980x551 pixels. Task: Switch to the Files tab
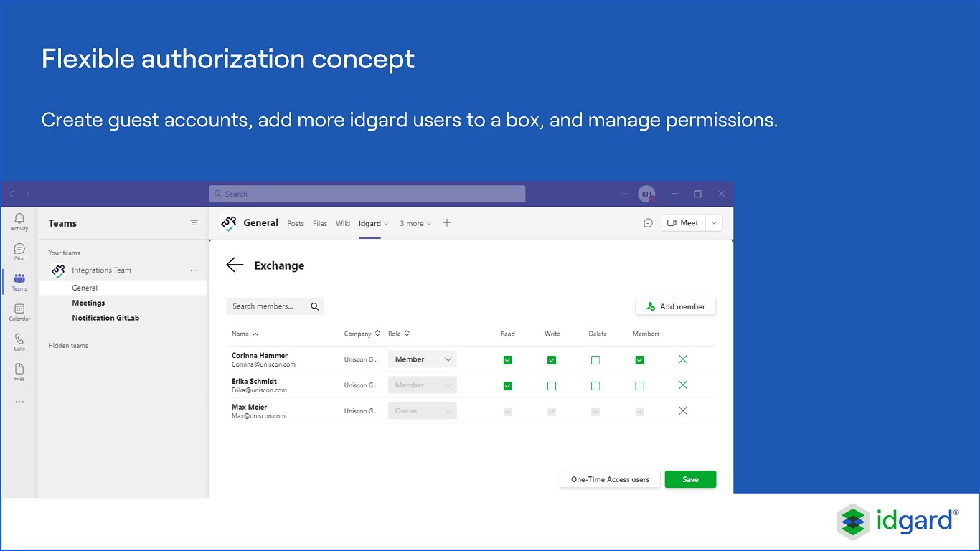tap(320, 224)
